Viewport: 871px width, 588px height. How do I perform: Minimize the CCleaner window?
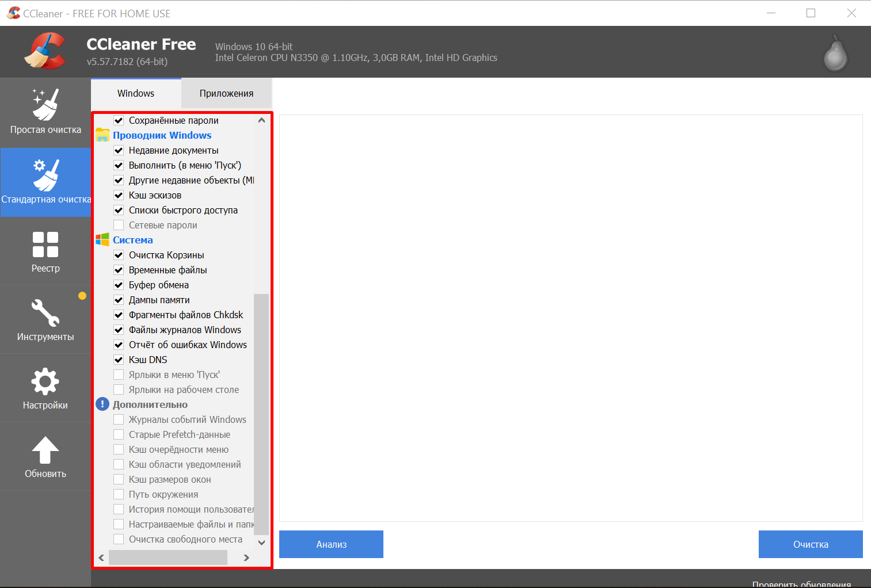[771, 13]
